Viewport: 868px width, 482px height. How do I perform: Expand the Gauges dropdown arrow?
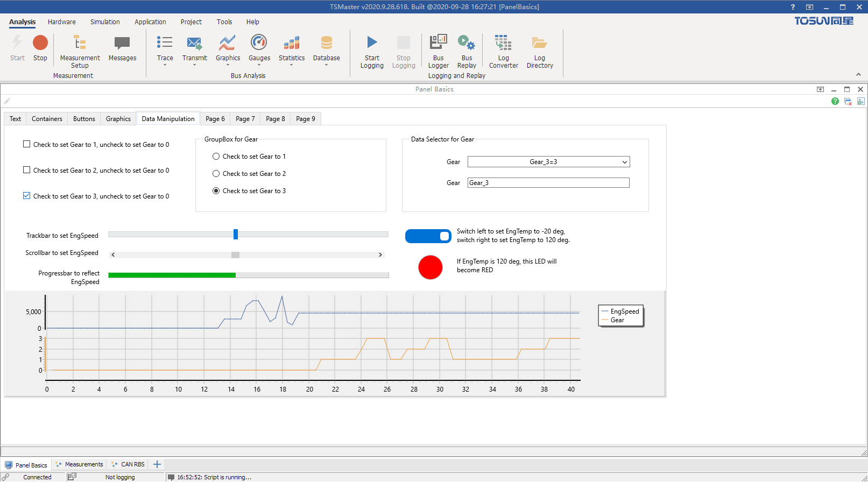coord(259,65)
